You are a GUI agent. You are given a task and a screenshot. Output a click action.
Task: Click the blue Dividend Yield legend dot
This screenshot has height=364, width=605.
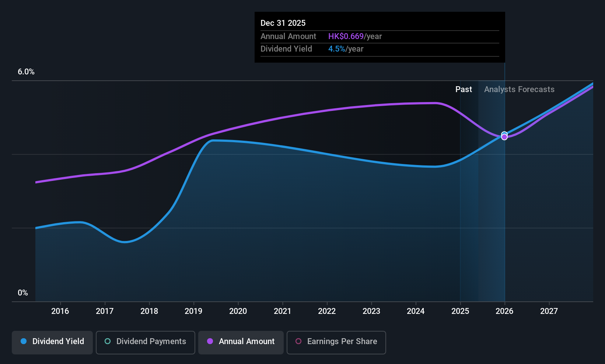tap(24, 341)
